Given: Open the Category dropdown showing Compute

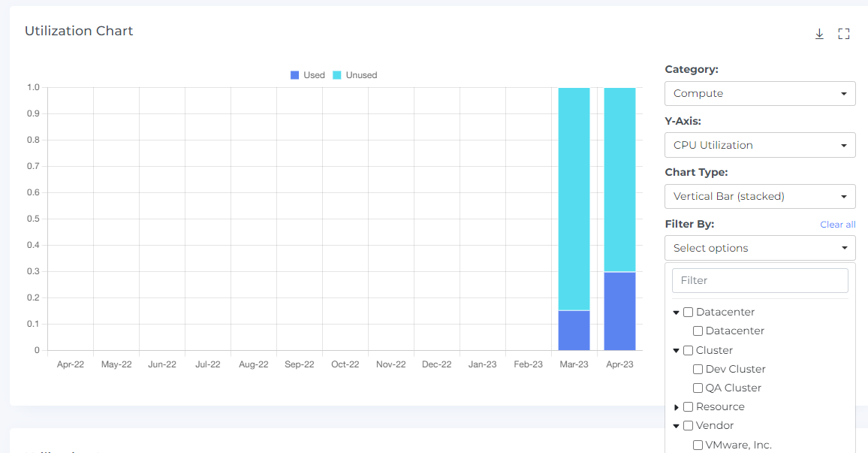Looking at the screenshot, I should (x=759, y=93).
